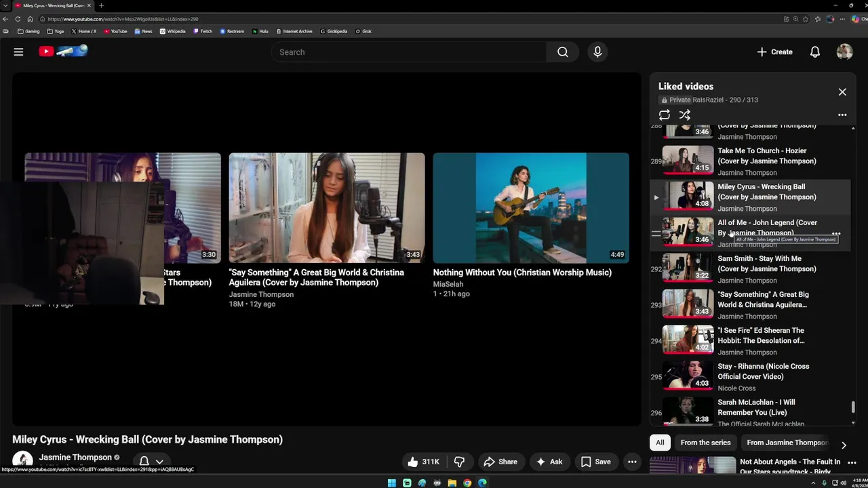
Task: Open Internet Archive bookmark
Action: pyautogui.click(x=294, y=31)
